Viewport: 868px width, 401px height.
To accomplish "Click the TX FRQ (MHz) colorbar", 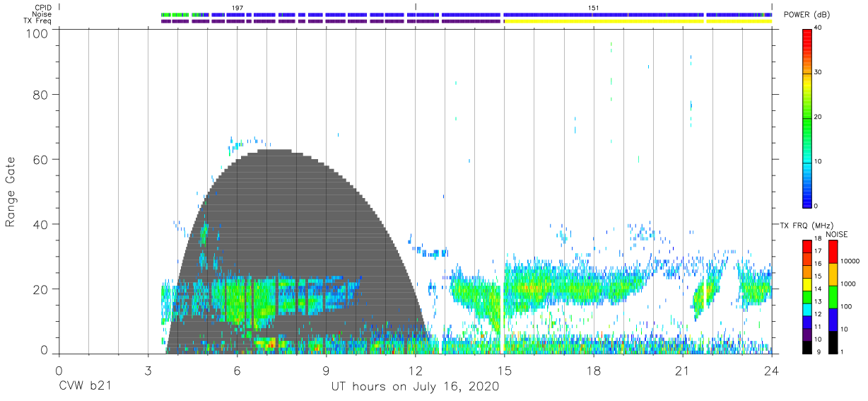I will 807,297.
